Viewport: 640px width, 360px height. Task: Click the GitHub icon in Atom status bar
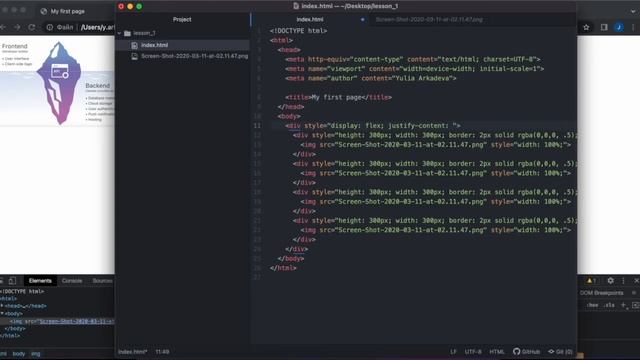pos(516,351)
